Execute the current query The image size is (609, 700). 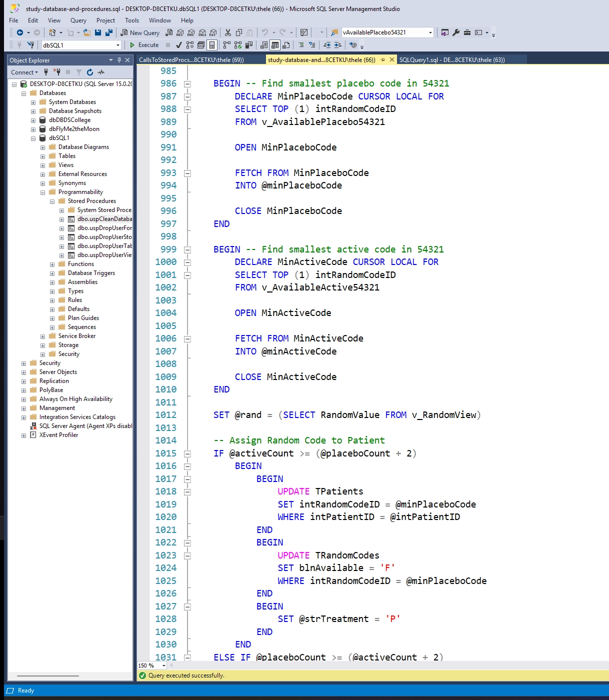[145, 45]
